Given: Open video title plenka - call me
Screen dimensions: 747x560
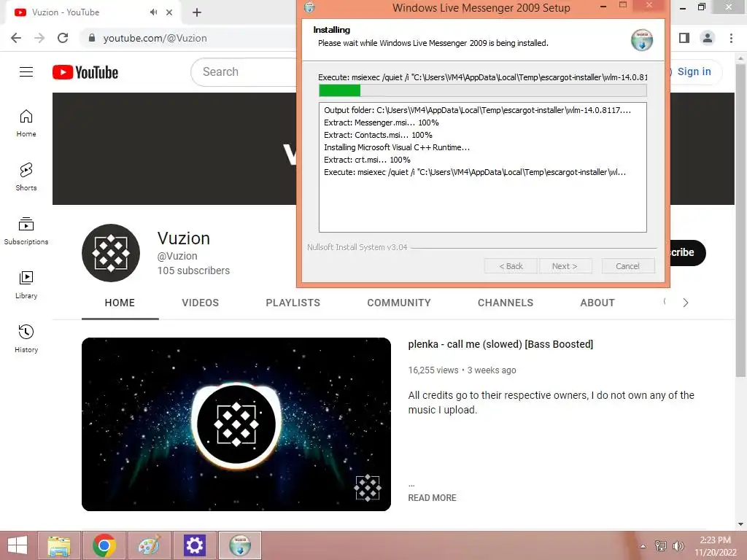Looking at the screenshot, I should tap(500, 344).
